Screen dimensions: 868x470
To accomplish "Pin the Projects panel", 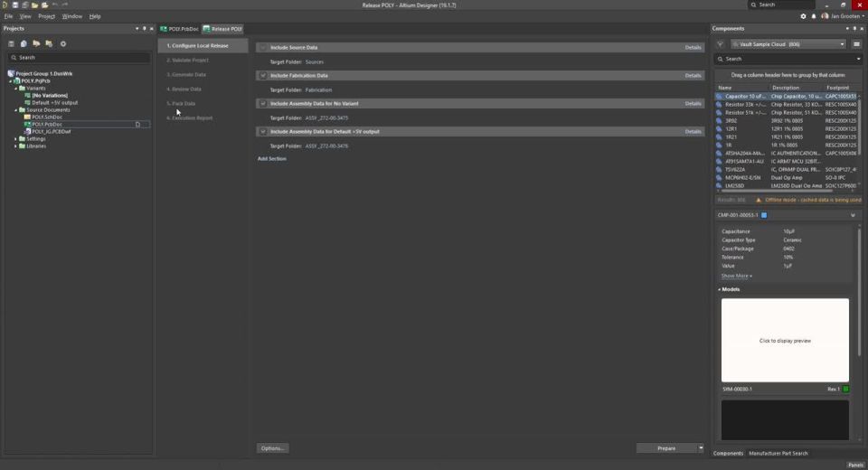I will pos(145,29).
